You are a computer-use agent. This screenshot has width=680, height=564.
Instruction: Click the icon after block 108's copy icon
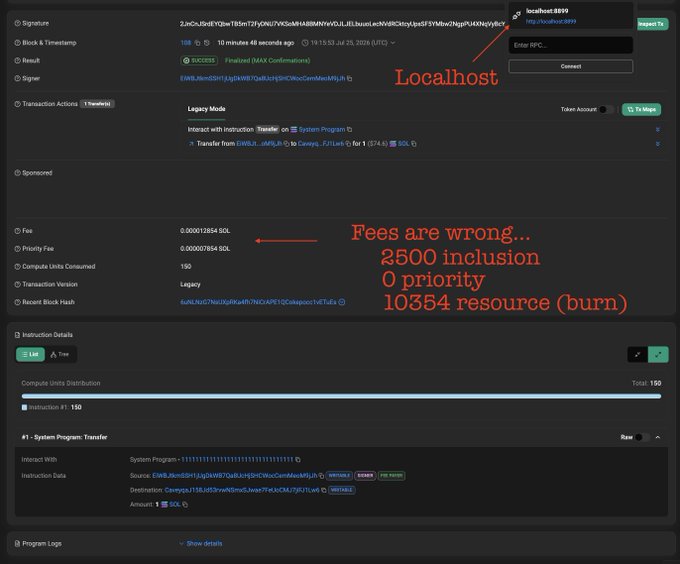point(207,43)
